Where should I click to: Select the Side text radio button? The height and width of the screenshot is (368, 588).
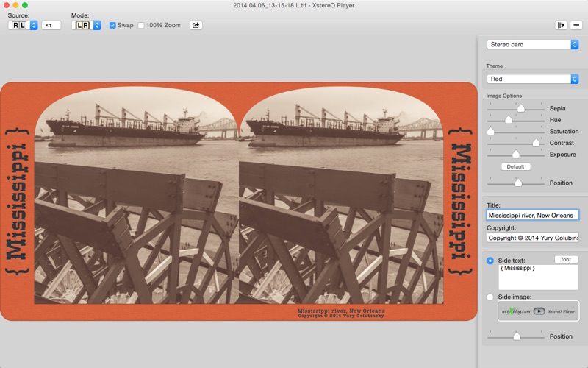tap(490, 261)
